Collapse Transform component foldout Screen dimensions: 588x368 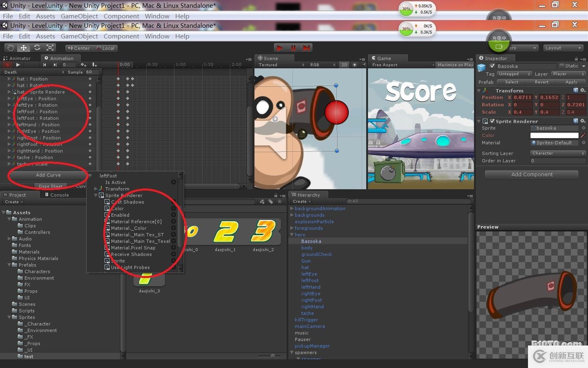pos(479,90)
